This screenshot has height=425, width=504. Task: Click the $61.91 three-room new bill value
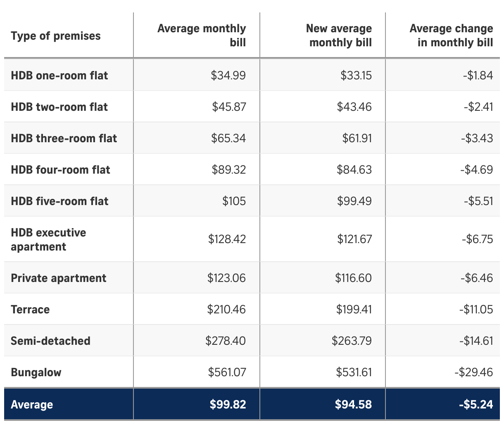357,138
